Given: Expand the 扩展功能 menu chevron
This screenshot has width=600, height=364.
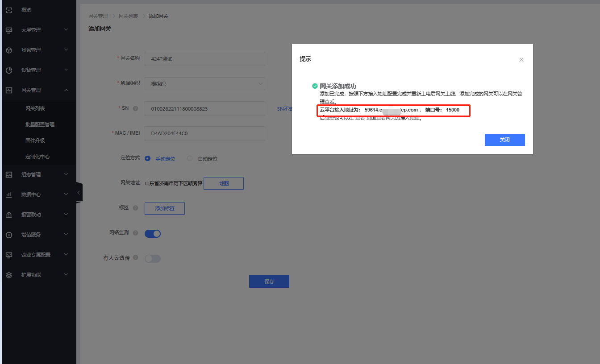Looking at the screenshot, I should click(x=66, y=275).
